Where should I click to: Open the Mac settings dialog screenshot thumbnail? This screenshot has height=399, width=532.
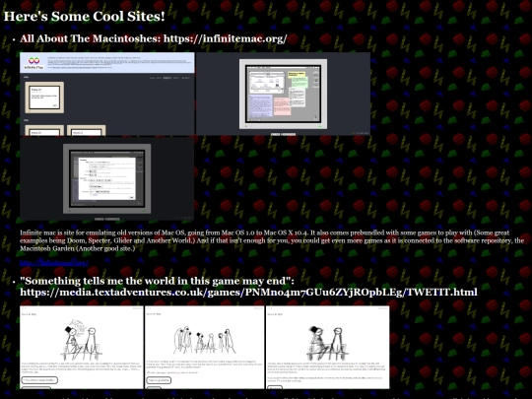click(x=107, y=178)
